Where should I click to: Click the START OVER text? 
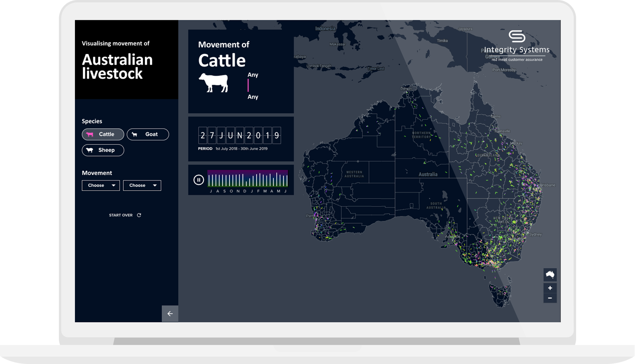tap(121, 215)
